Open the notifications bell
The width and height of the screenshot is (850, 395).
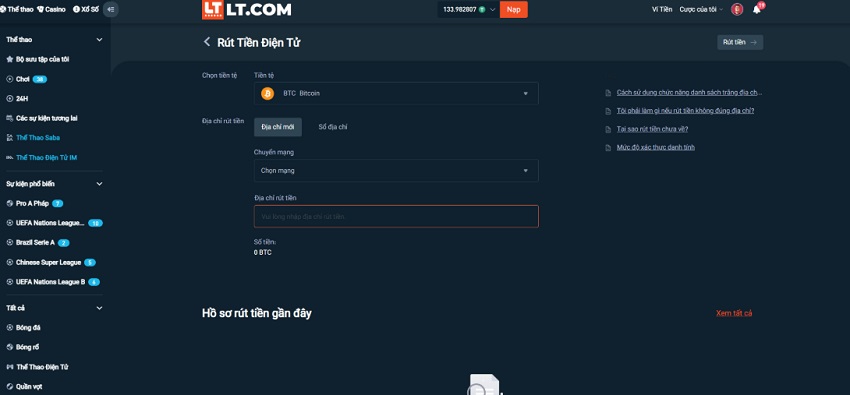click(x=757, y=9)
